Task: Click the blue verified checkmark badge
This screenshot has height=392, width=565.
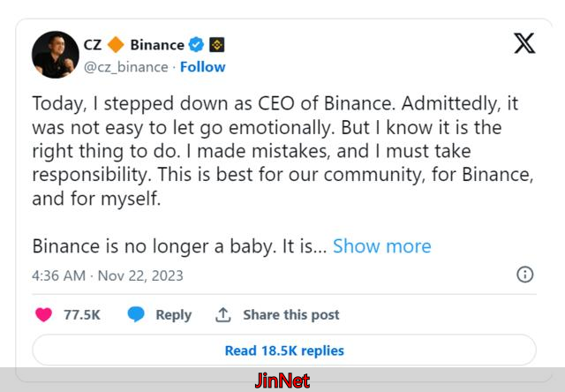Action: 197,44
